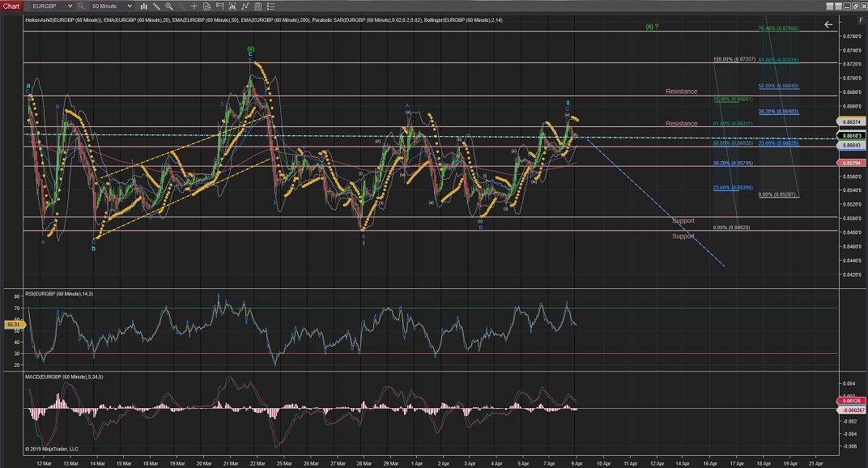The image size is (868, 468).
Task: Click the second link-window square in title bar
Action: (x=839, y=6)
